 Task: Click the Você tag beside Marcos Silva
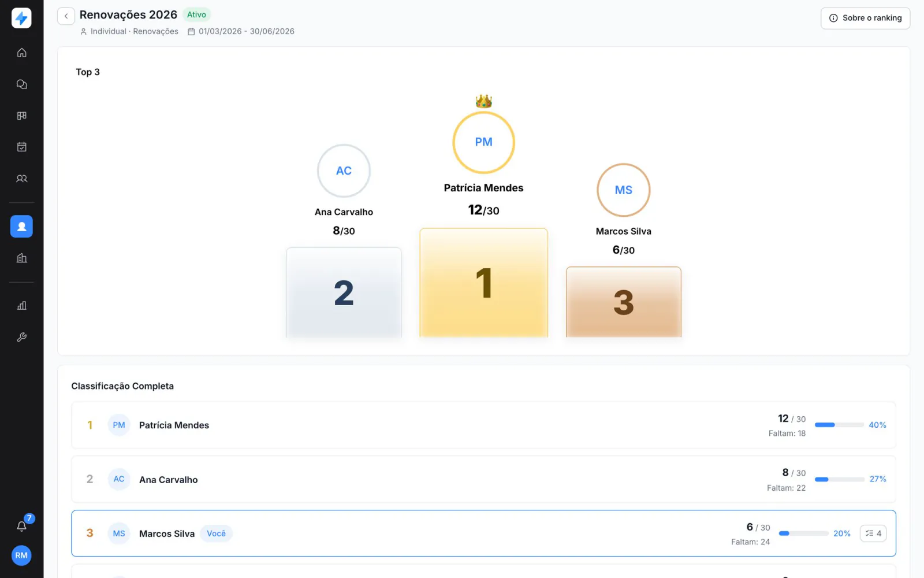[x=216, y=533]
